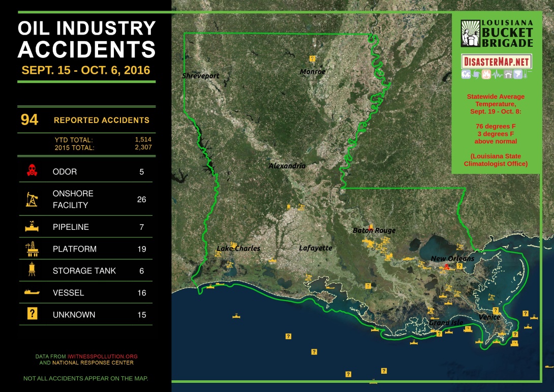This screenshot has height=392, width=554.
Task: Select the Onshore Facility pumpjack legend icon
Action: point(32,199)
